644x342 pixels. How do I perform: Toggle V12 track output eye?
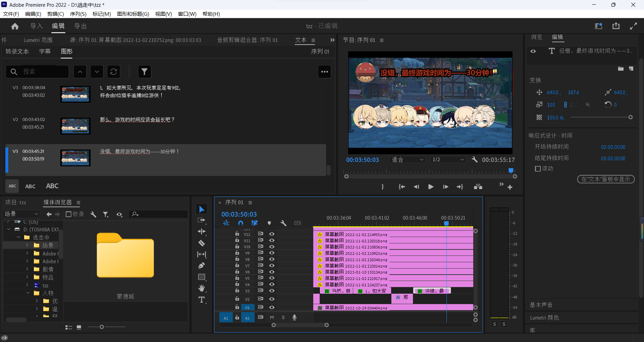pos(272,234)
